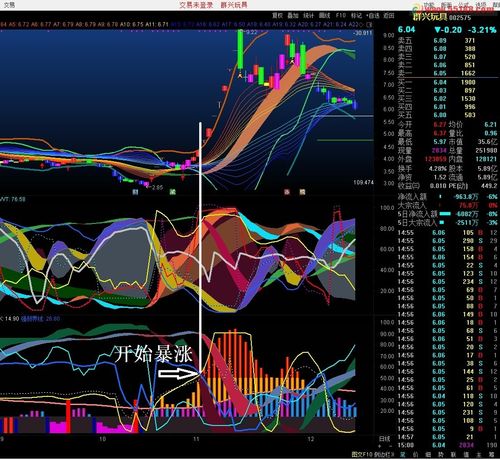Switch to the 价 price tab
The height and width of the screenshot is (460, 500).
pos(415,454)
